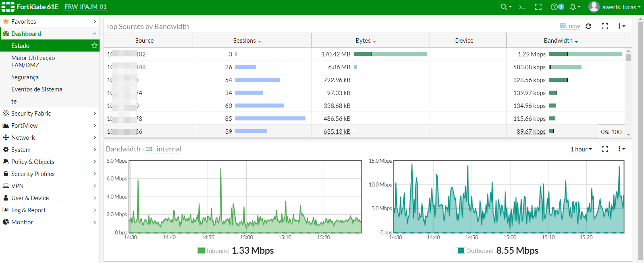Image resolution: width=644 pixels, height=263 pixels.
Task: Open the search icon in header
Action: point(505,7)
